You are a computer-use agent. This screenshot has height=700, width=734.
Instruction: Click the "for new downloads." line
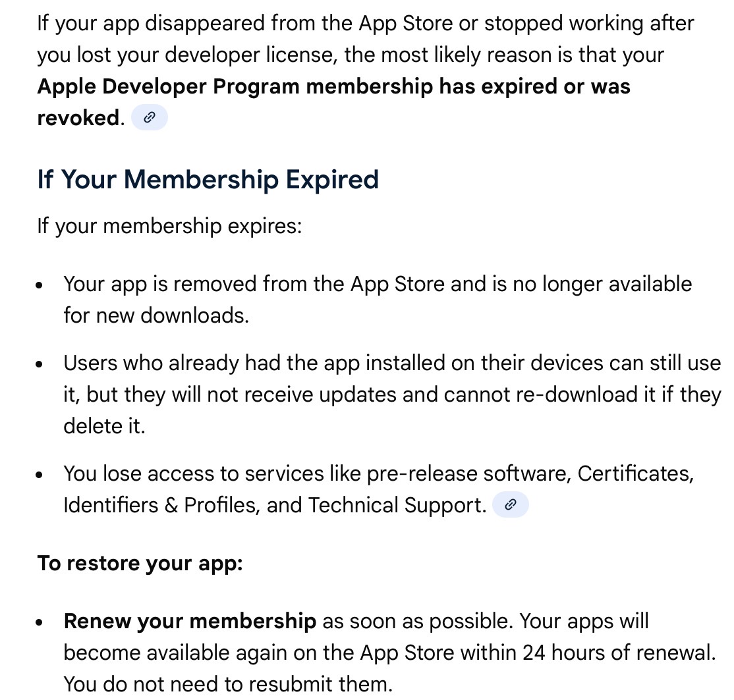[x=156, y=315]
